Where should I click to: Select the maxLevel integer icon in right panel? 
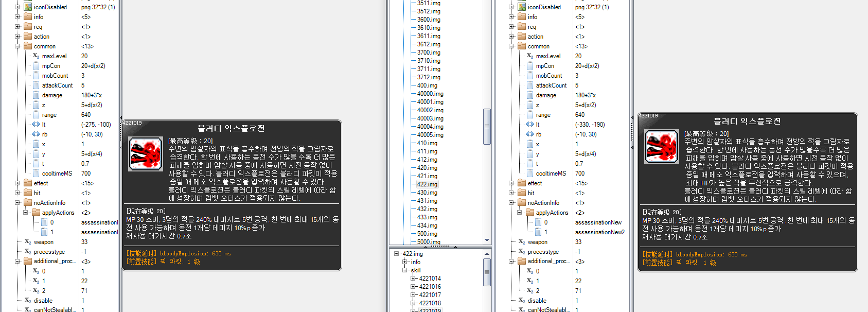pos(530,56)
